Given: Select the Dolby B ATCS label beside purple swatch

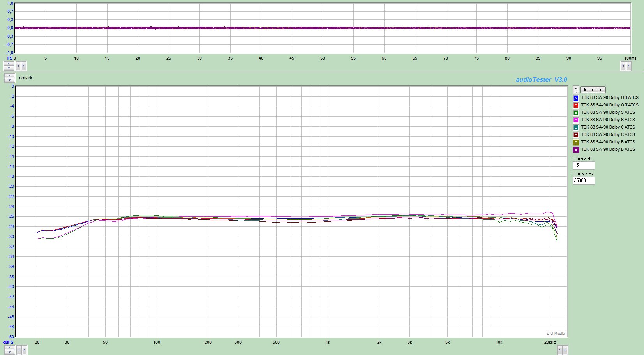Looking at the screenshot, I should click(608, 150).
